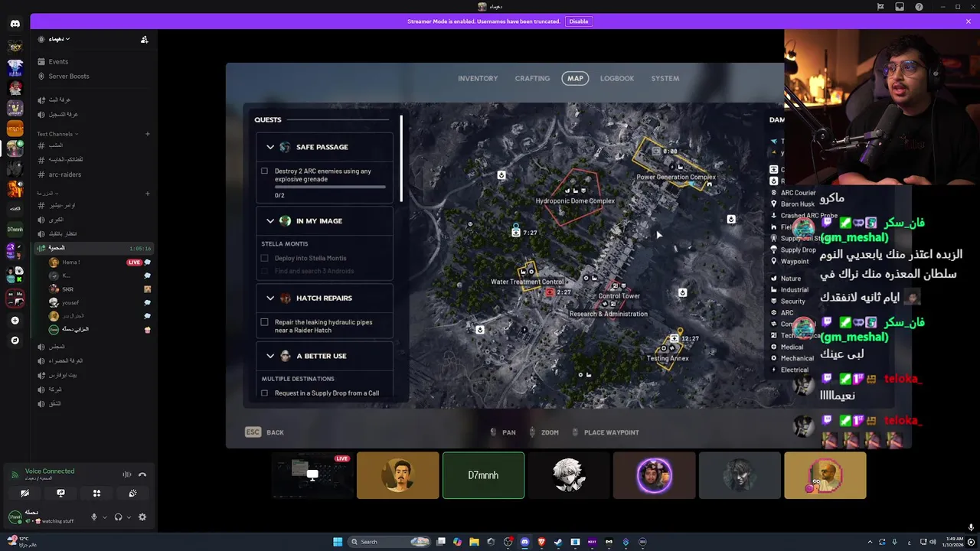Click the Windows taskbar Search box
Image resolution: width=980 pixels, height=551 pixels.
pyautogui.click(x=390, y=542)
